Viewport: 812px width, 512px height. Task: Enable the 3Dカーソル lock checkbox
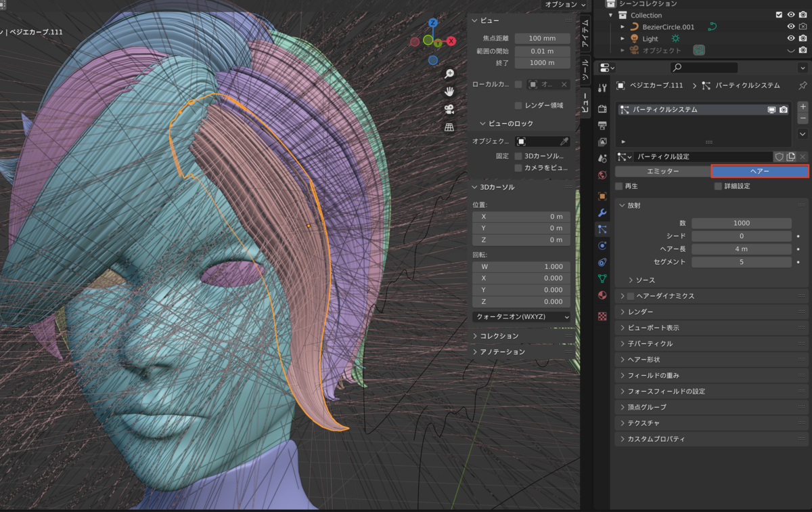coord(518,156)
